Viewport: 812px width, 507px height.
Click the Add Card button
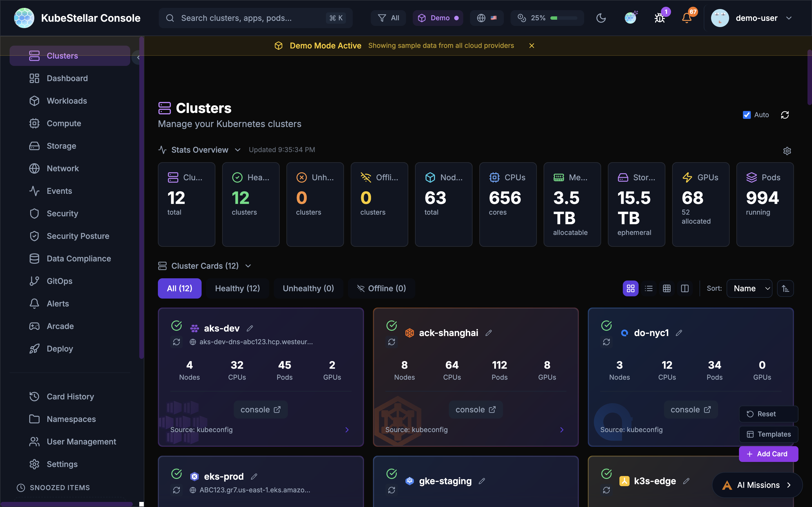click(x=768, y=454)
